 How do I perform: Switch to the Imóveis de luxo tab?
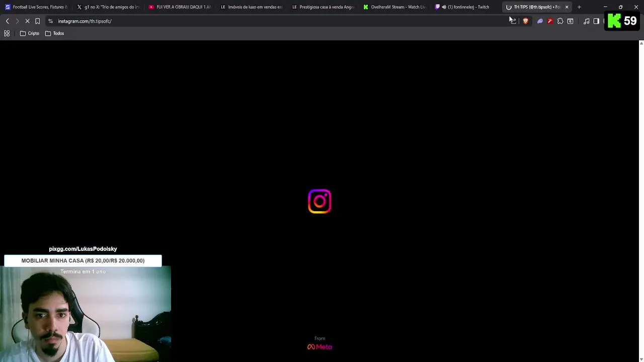[x=252, y=7]
